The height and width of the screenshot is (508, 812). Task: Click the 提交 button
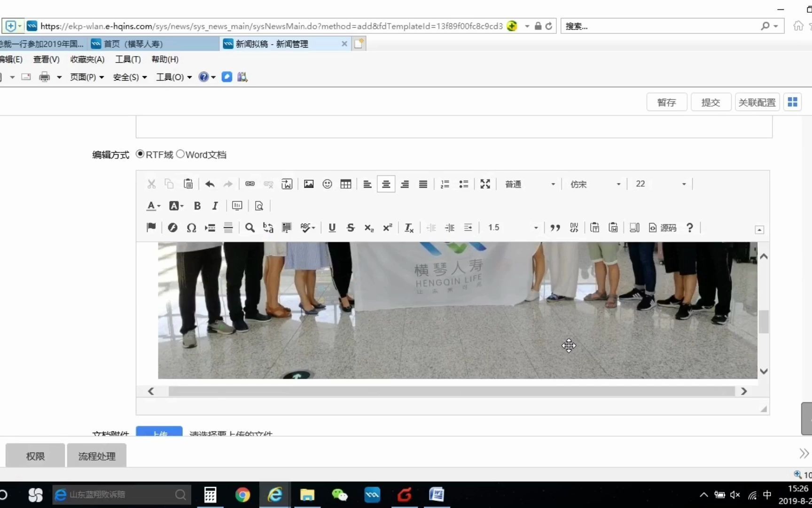coord(710,102)
